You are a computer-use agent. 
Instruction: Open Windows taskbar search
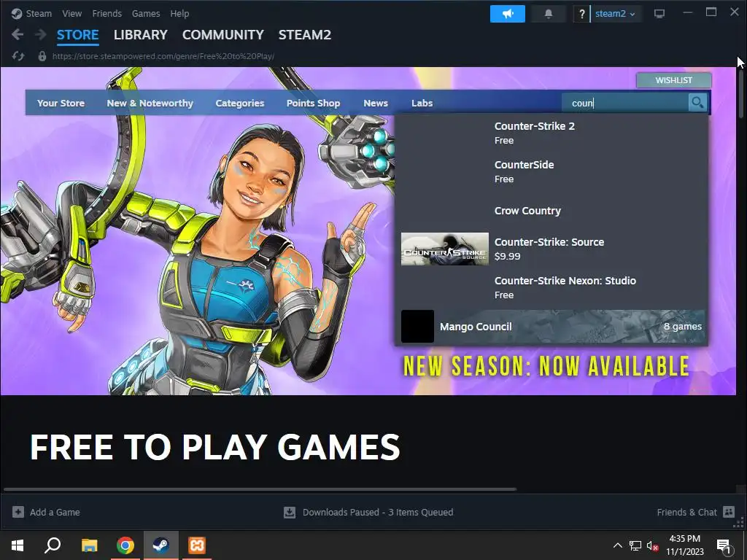pyautogui.click(x=53, y=545)
